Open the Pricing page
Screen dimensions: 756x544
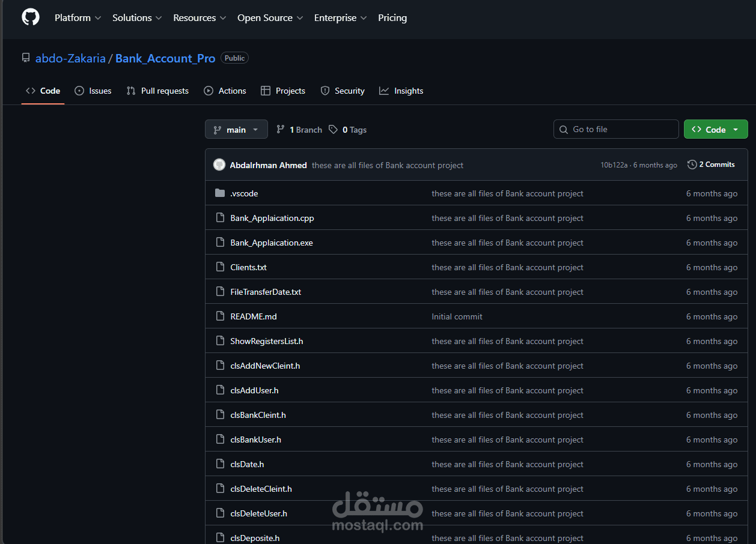tap(392, 17)
